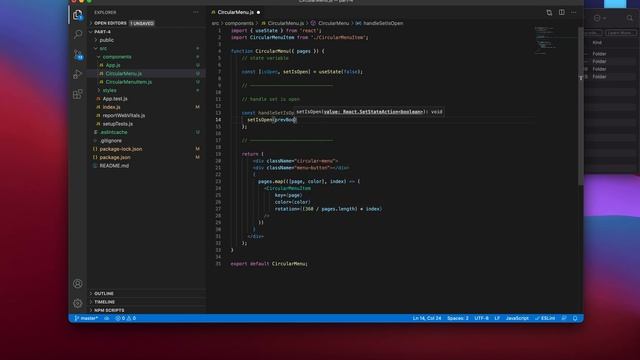
Task: Expand the styles folder
Action: pyautogui.click(x=109, y=90)
